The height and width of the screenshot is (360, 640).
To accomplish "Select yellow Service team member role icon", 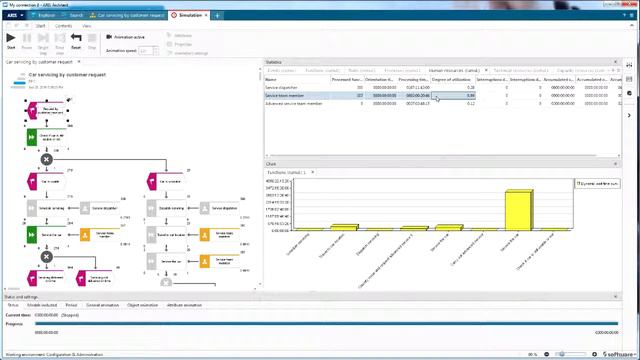I will [x=85, y=235].
